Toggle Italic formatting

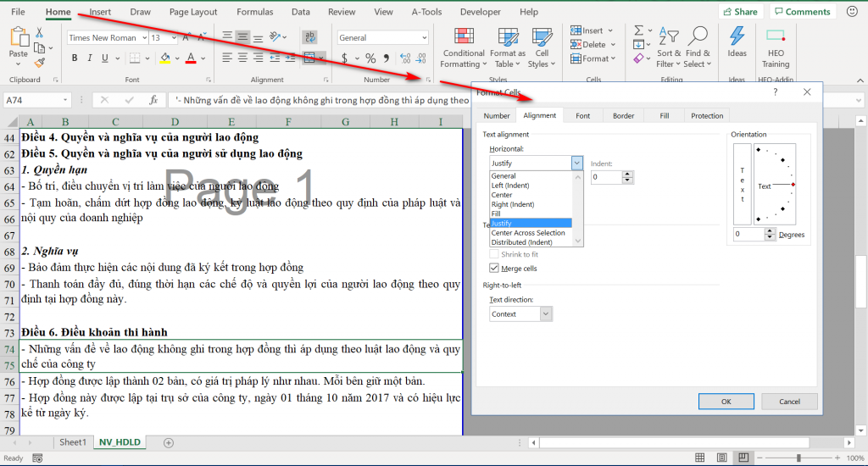coord(89,58)
